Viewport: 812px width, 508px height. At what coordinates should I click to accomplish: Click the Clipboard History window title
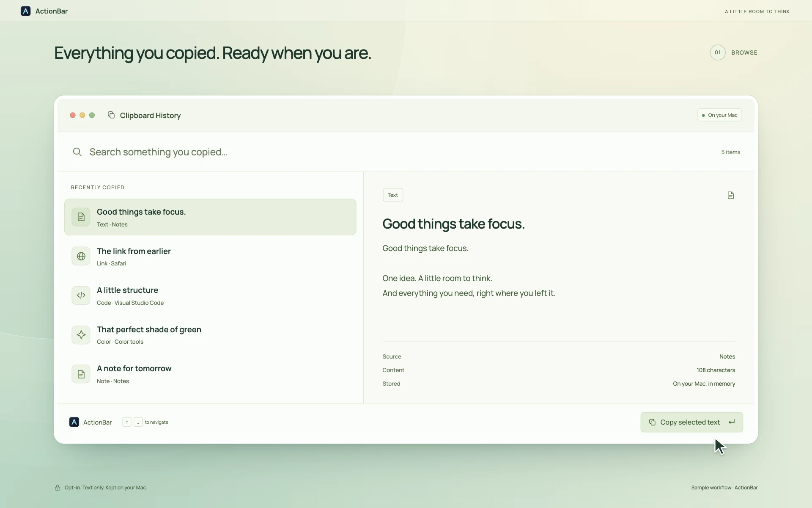(x=150, y=116)
